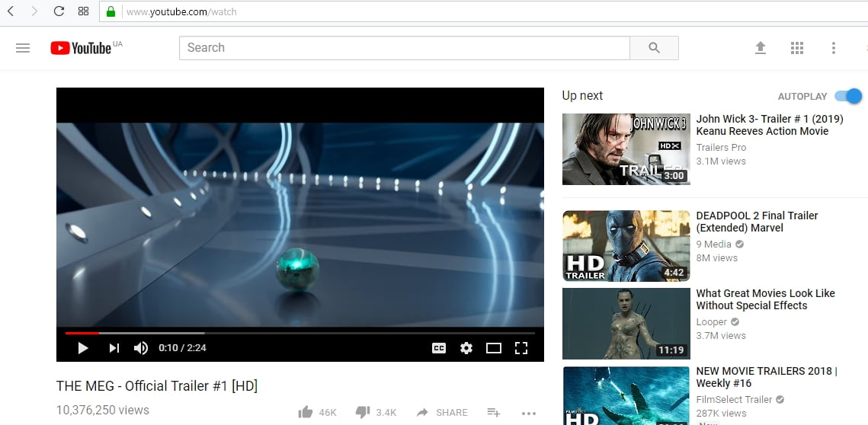The image size is (868, 425).
Task: Seek on the video progress bar
Action: coord(300,333)
